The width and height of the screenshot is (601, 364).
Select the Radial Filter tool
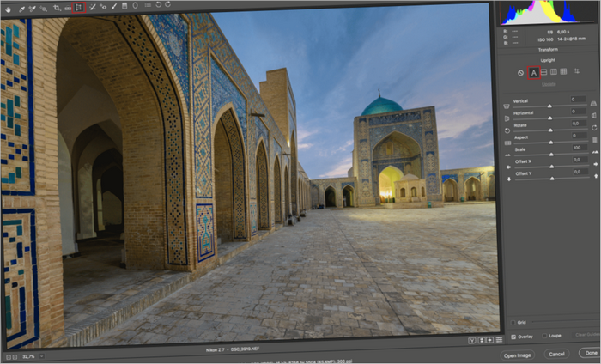136,6
